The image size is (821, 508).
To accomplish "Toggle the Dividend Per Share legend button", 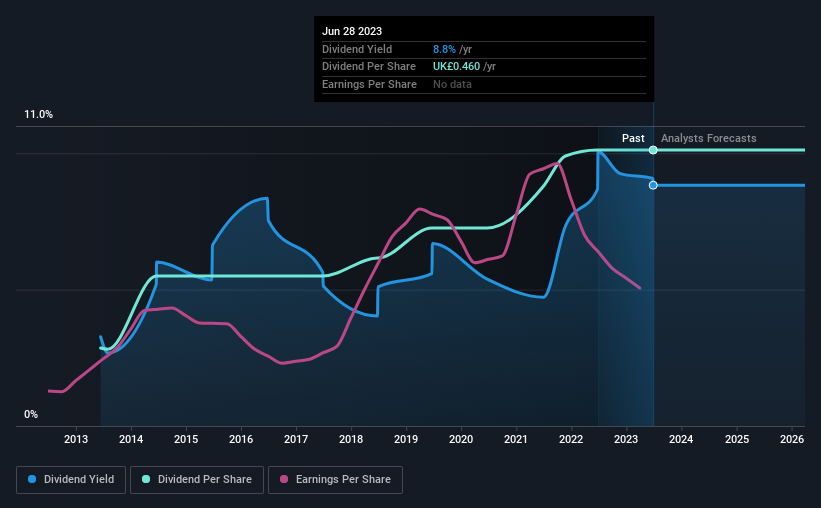I will click(197, 480).
